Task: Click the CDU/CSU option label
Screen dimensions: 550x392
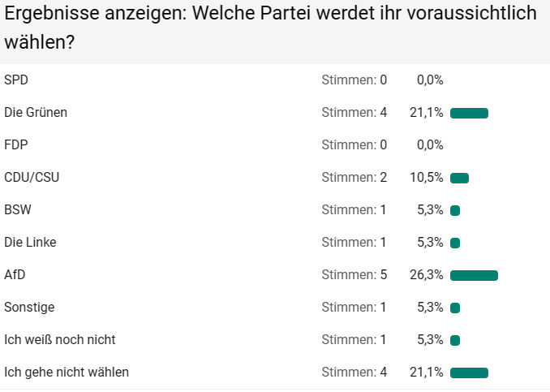Action: point(32,177)
